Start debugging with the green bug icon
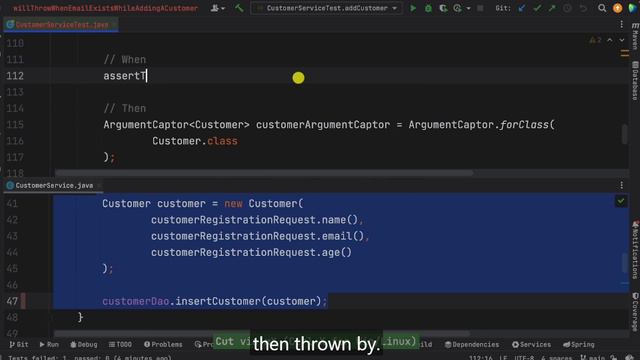 pos(428,8)
